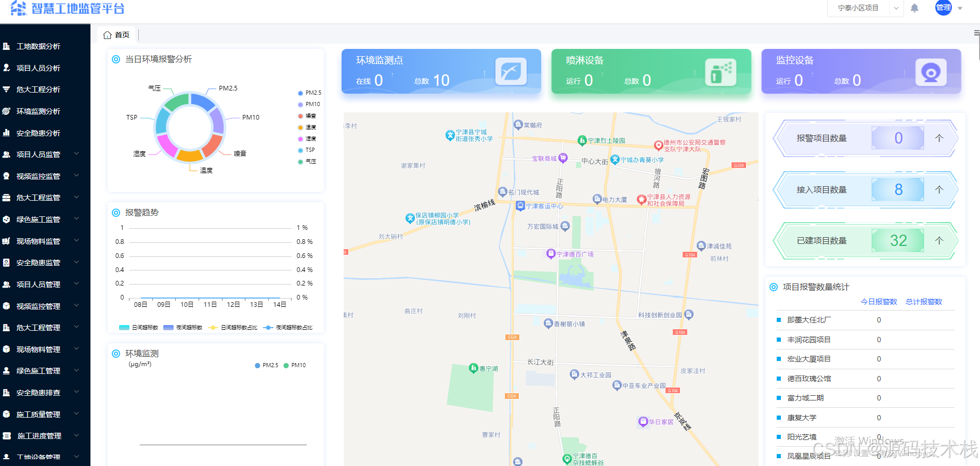The width and height of the screenshot is (980, 466).
Task: Click the 环境监测点 总数 10 value
Action: click(x=441, y=80)
